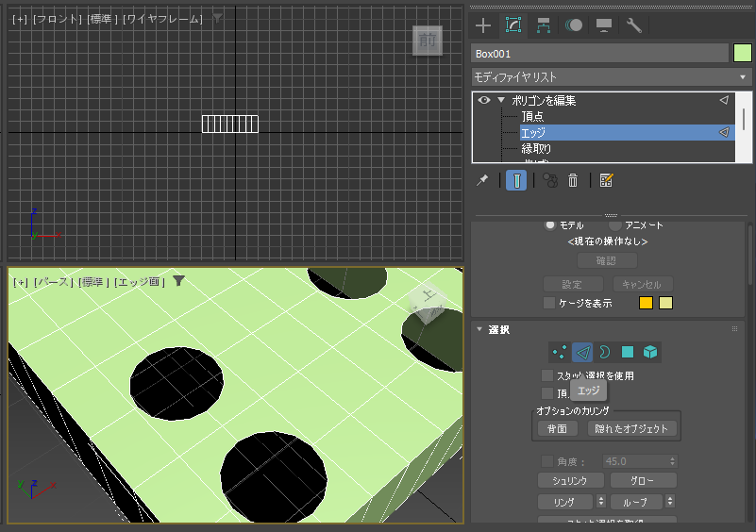Open the モディファイヤ リスト dropdown
Screen dimensions: 756x532
pos(612,77)
